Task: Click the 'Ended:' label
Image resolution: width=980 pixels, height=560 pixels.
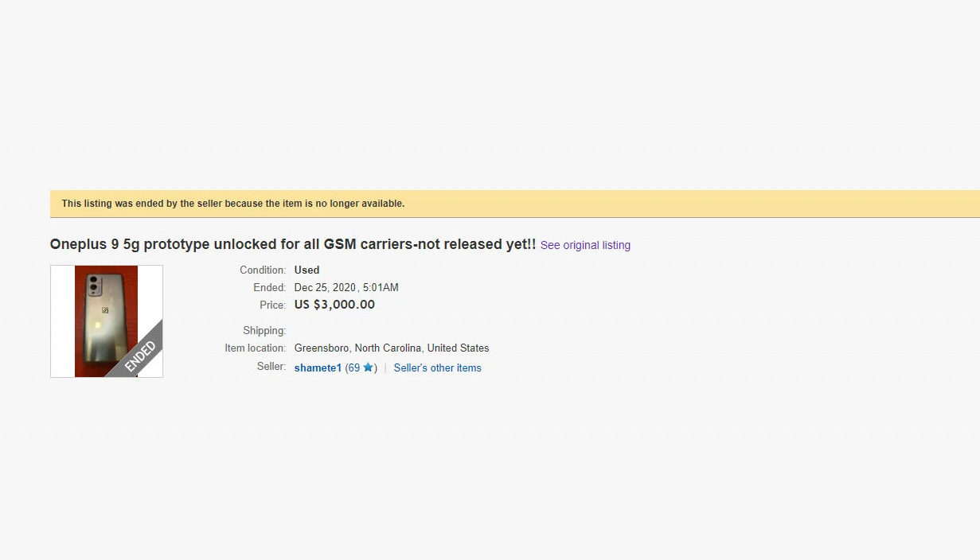Action: (269, 287)
